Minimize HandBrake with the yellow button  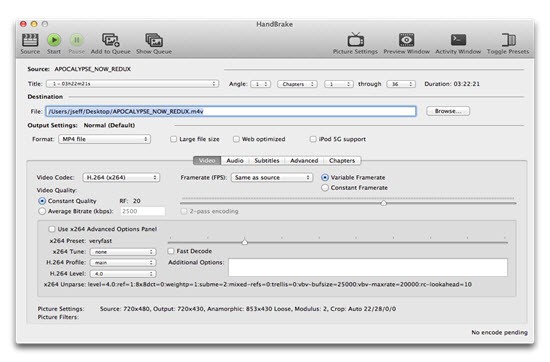[34, 24]
